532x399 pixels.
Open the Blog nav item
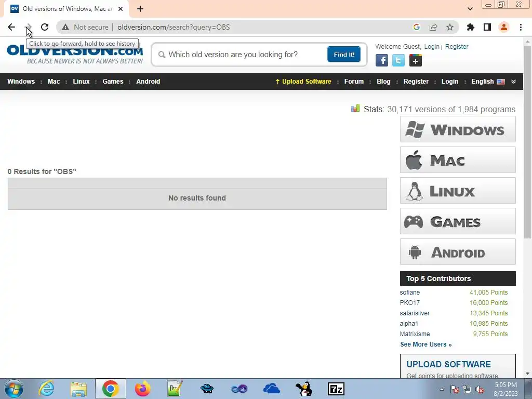coord(383,82)
